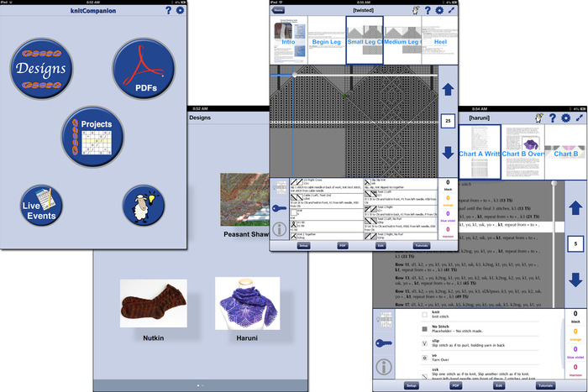Open chart grid lightbulb icon in haruni project

coord(384,319)
